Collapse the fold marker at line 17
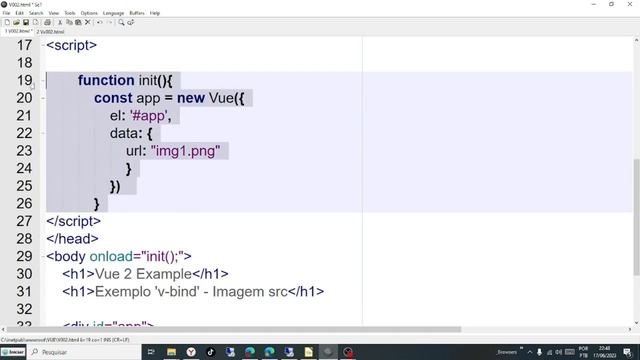 pos(43,45)
